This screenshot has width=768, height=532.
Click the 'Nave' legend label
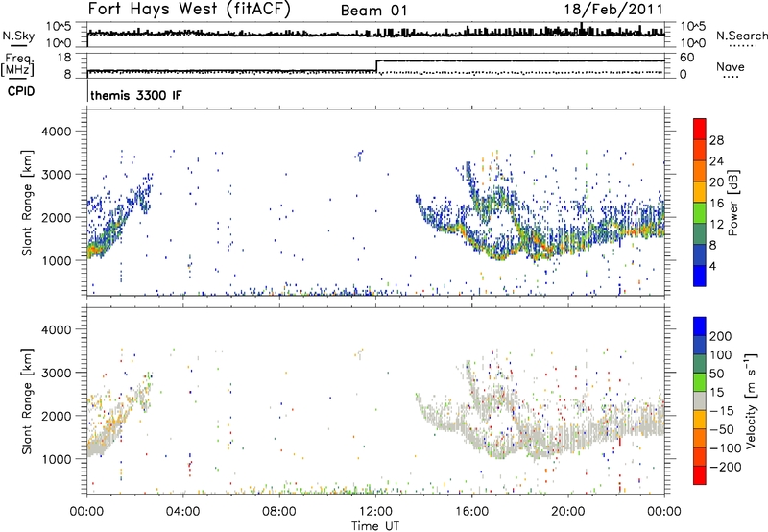[x=731, y=66]
